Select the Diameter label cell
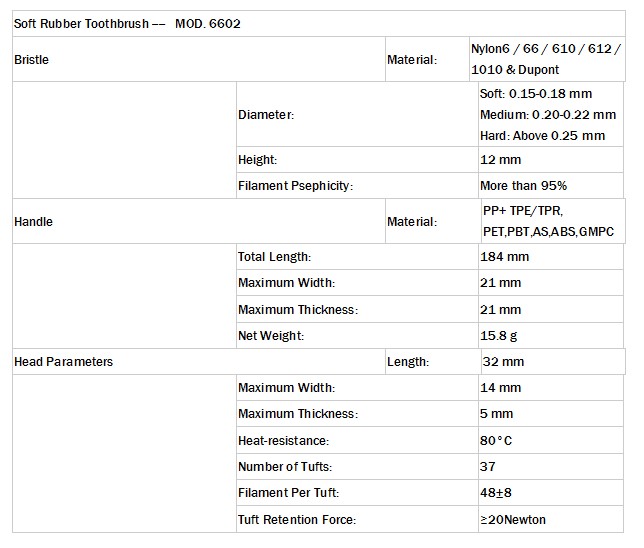This screenshot has width=644, height=548. pyautogui.click(x=266, y=115)
